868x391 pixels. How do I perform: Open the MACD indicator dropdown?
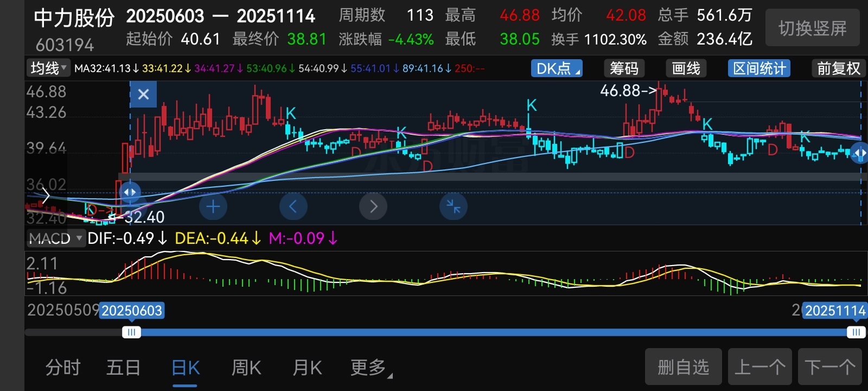[56, 238]
